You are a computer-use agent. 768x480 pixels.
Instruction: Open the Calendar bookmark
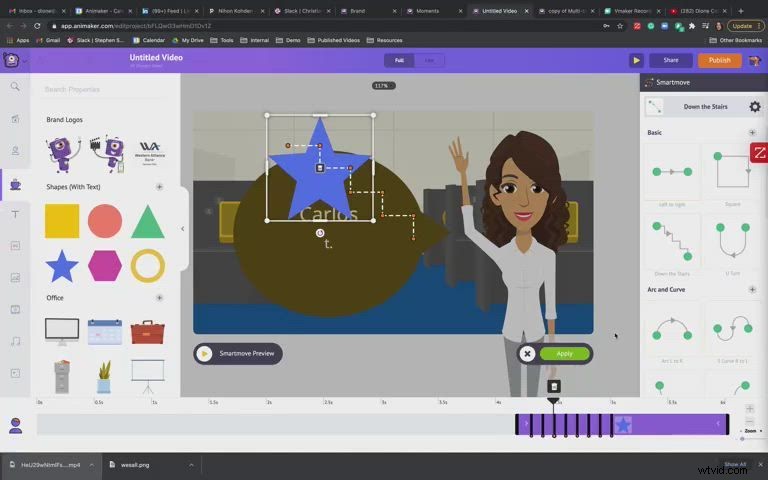click(x=149, y=40)
